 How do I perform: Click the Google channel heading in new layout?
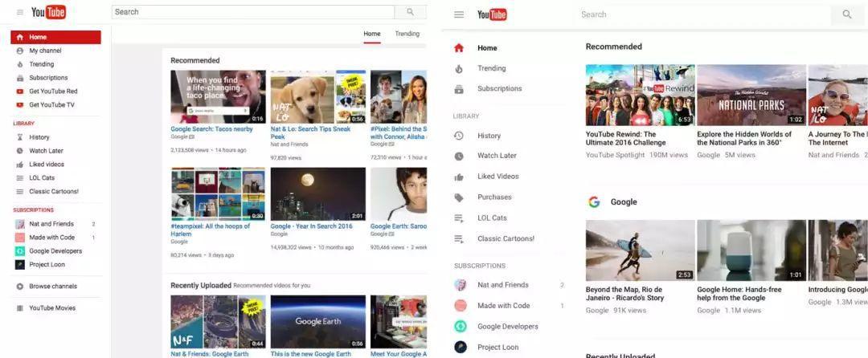624,202
